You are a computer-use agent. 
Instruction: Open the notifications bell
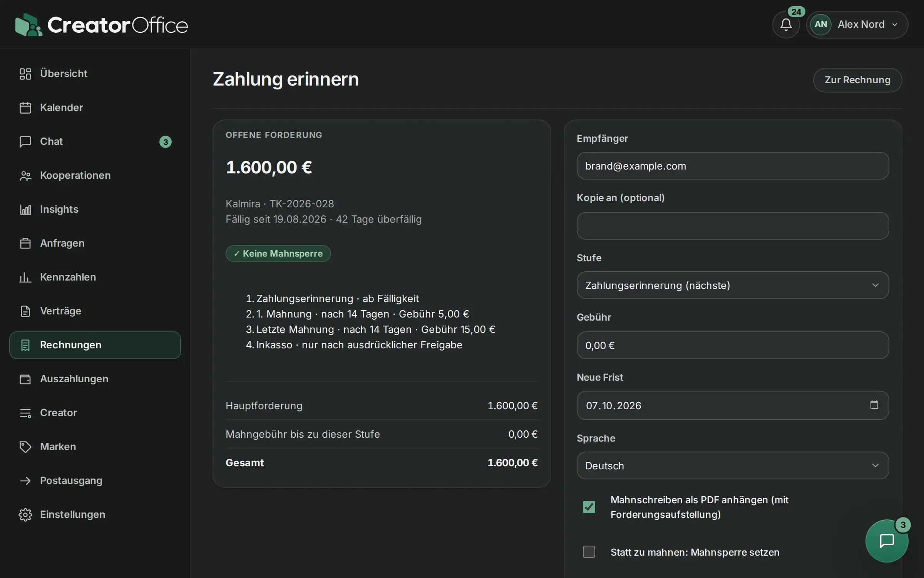[x=786, y=25]
